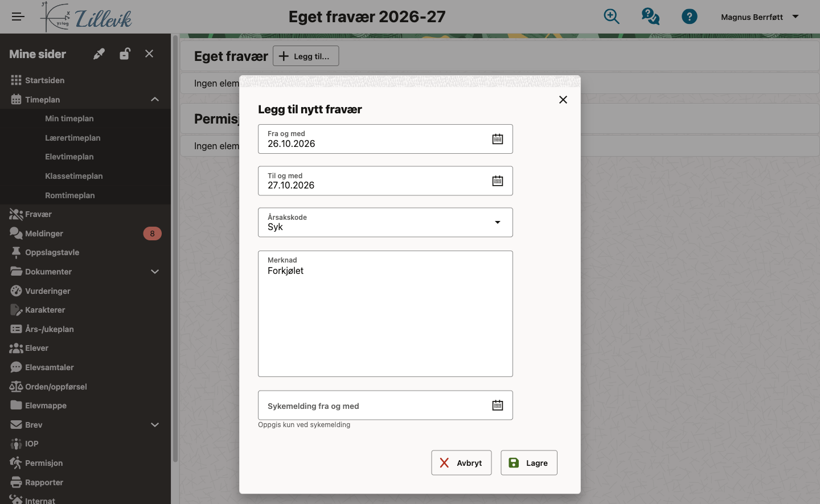
Task: Collapse the Timeplan sidebar section
Action: click(155, 100)
